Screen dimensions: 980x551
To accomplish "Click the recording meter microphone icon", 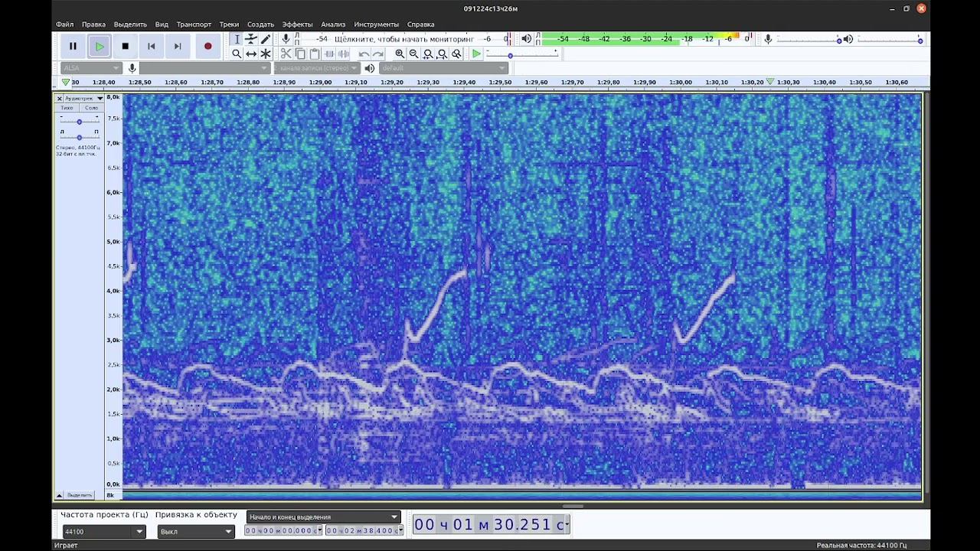I will pyautogui.click(x=286, y=39).
